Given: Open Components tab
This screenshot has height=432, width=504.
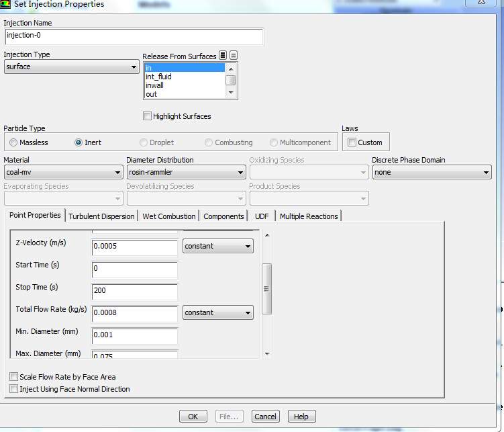Looking at the screenshot, I should pyautogui.click(x=223, y=216).
